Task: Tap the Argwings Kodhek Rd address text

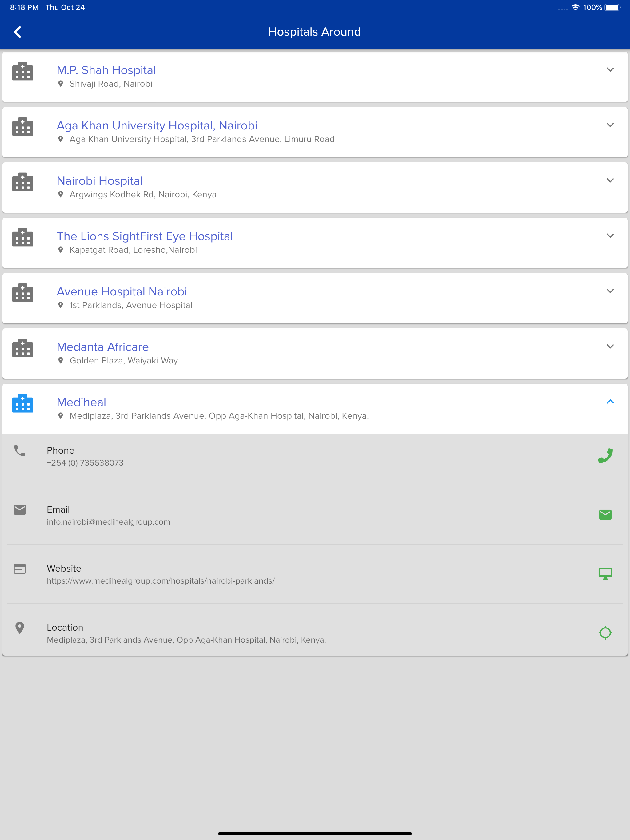Action: coord(143,195)
